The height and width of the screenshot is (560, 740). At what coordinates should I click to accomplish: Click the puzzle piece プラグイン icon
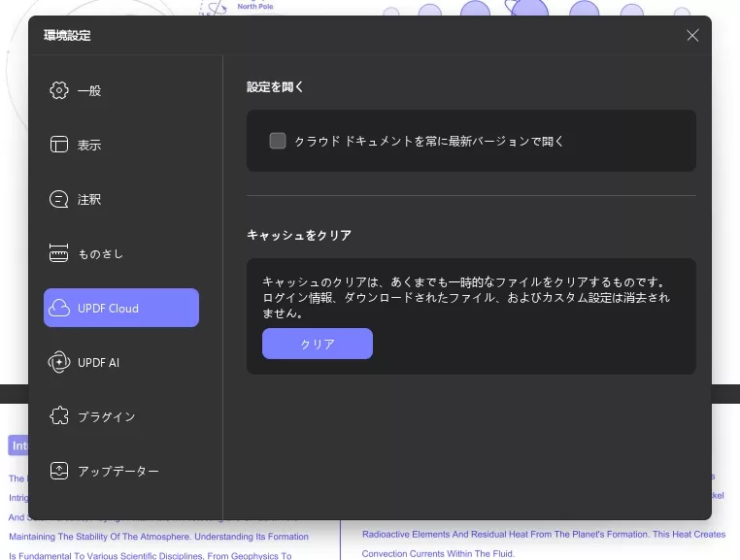[x=59, y=416]
